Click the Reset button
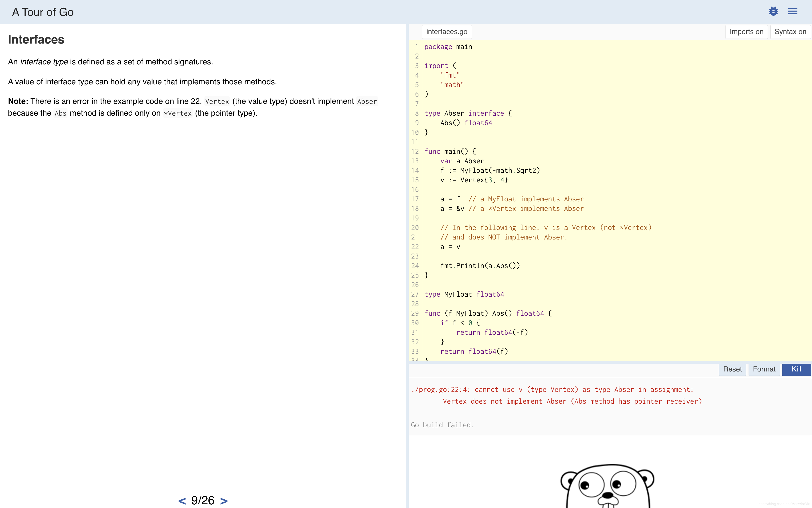This screenshot has width=812, height=508. tap(732, 369)
